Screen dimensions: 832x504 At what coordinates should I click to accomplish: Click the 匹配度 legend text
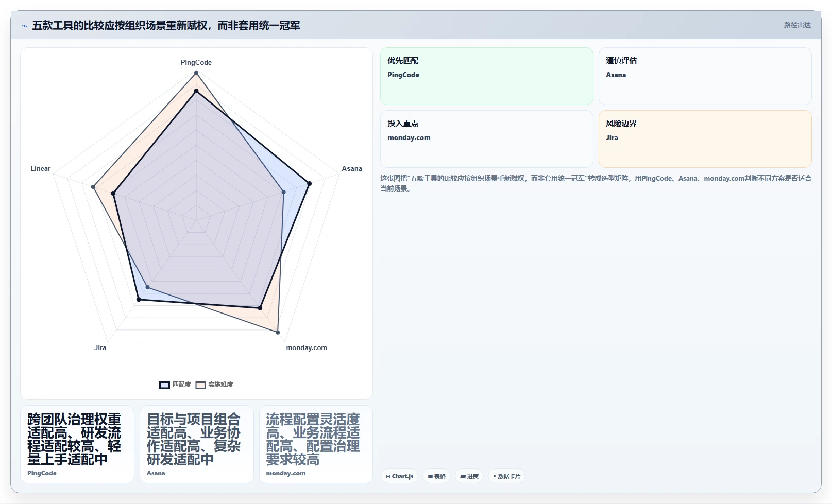[x=181, y=385]
